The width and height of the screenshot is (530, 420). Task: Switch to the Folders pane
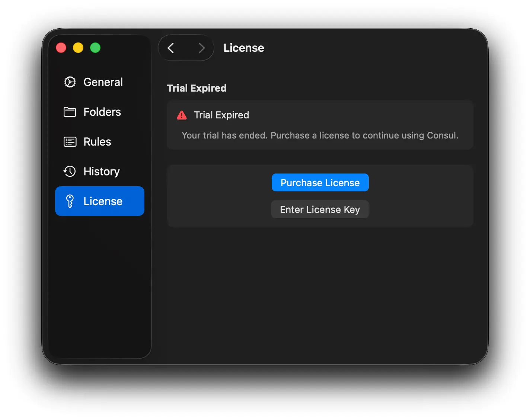click(102, 112)
